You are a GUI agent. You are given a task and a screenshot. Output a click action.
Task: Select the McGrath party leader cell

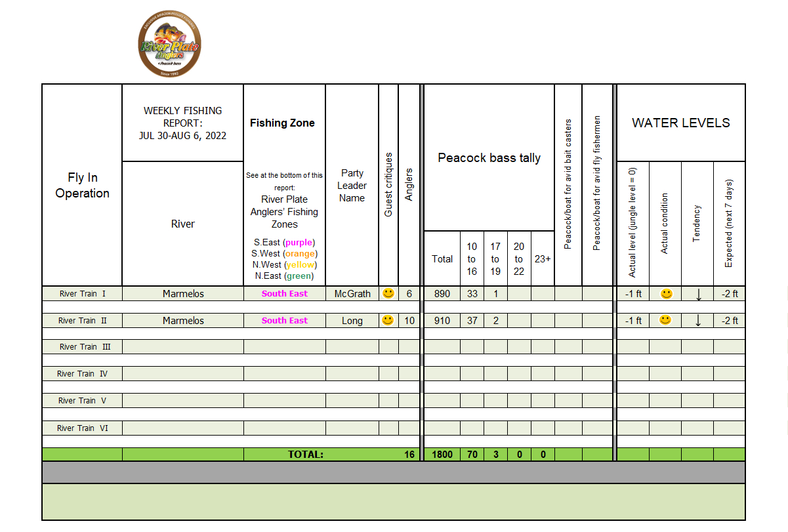coord(352,294)
